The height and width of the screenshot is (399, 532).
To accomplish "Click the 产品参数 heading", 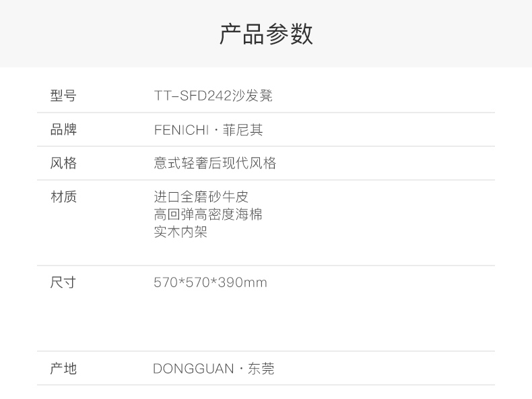I will coord(266,34).
